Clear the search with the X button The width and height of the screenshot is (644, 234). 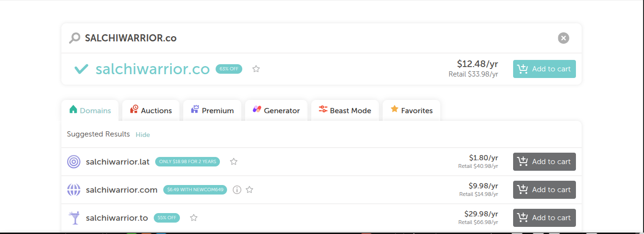tap(563, 38)
